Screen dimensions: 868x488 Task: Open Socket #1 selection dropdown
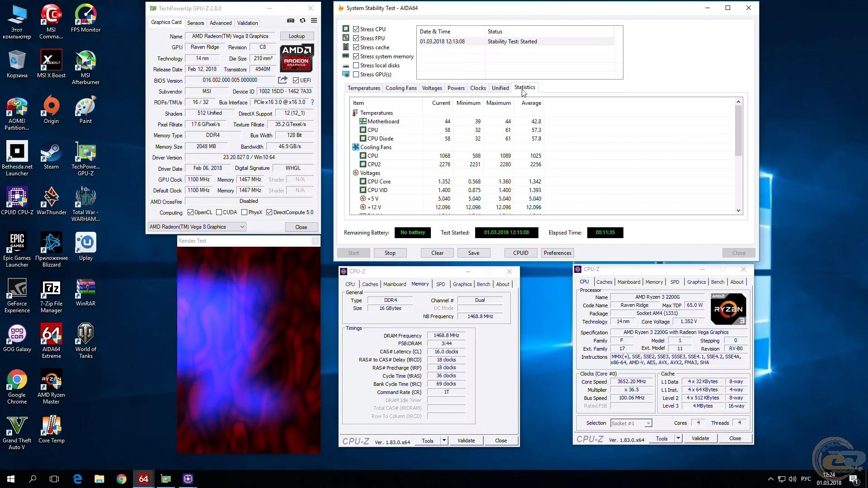click(x=631, y=423)
